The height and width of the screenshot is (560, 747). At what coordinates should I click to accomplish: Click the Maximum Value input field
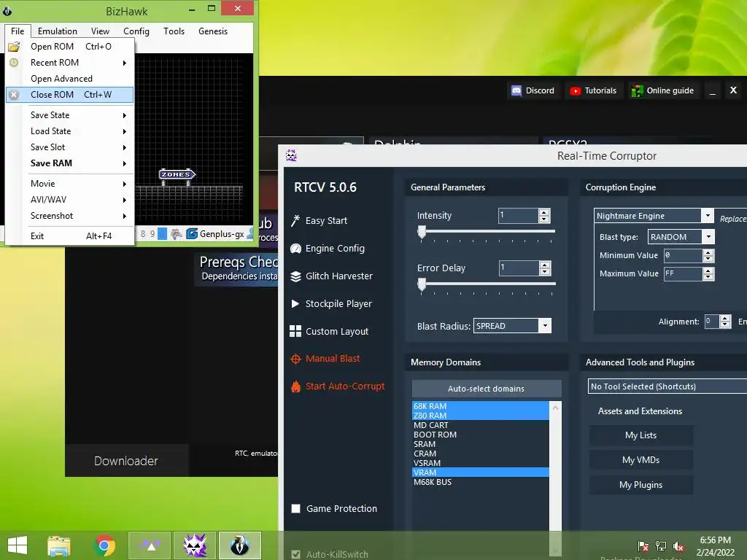(x=683, y=274)
